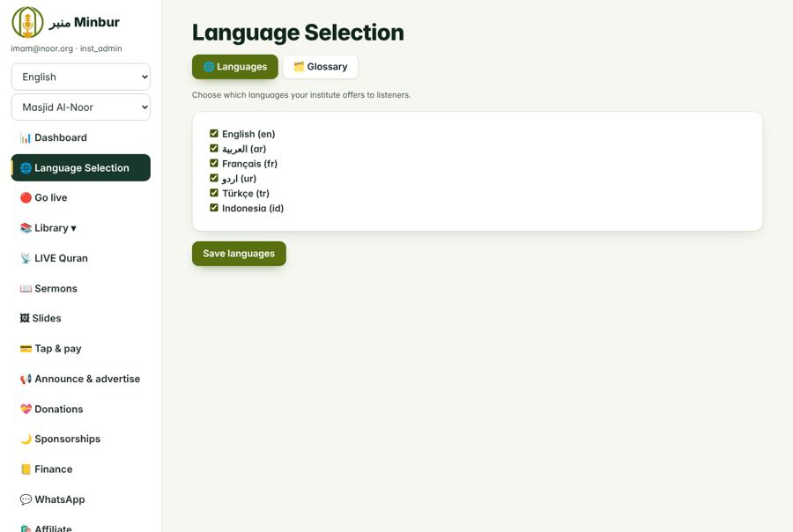Switch to the Glossary tab
Screen dimensions: 793x532
tap(321, 67)
